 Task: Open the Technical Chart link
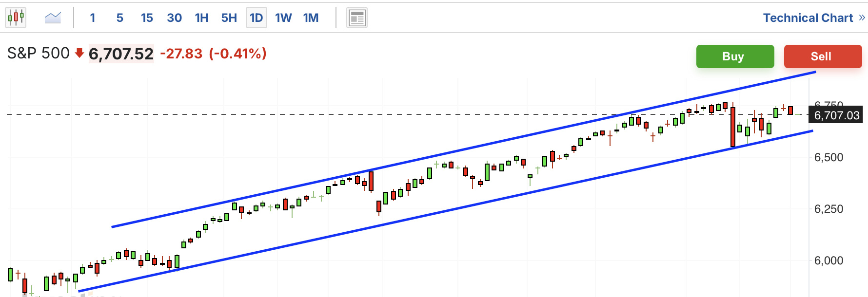808,18
